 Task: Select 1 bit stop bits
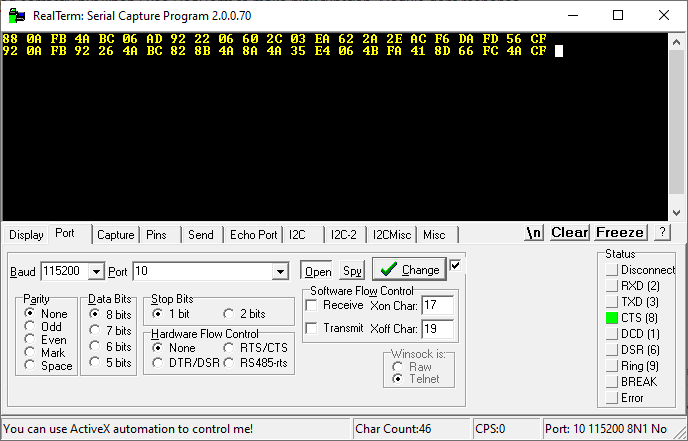171,314
